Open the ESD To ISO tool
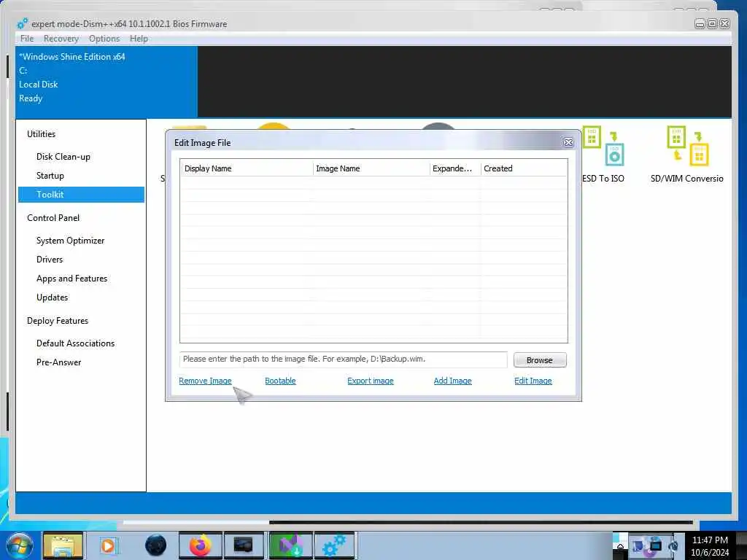This screenshot has height=560, width=747. click(x=603, y=155)
